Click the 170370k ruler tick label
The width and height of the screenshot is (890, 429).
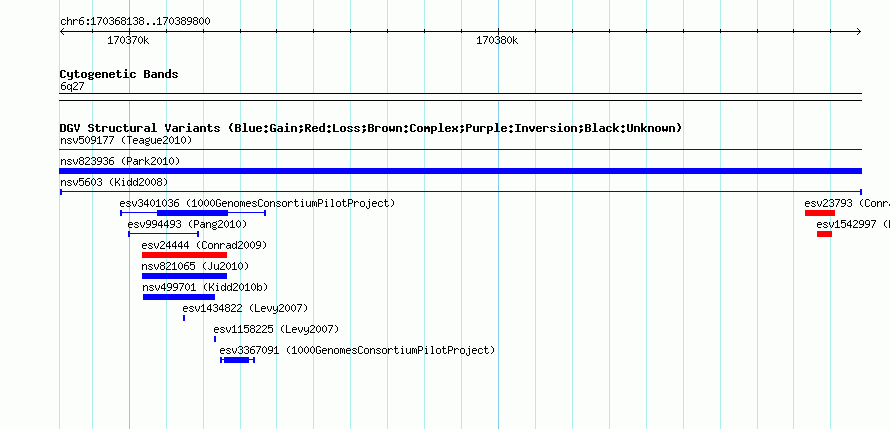pyautogui.click(x=128, y=40)
